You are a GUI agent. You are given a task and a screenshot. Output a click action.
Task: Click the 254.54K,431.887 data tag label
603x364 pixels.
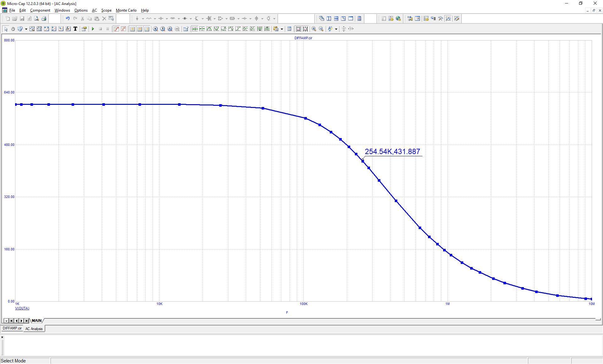coord(392,152)
